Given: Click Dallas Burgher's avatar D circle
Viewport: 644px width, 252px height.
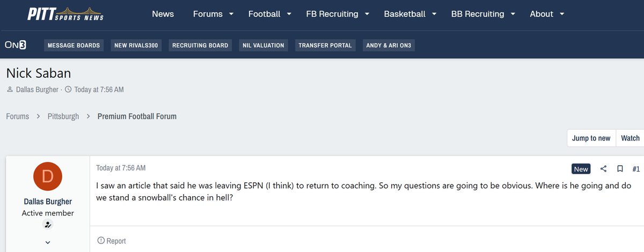Looking at the screenshot, I should pyautogui.click(x=48, y=176).
